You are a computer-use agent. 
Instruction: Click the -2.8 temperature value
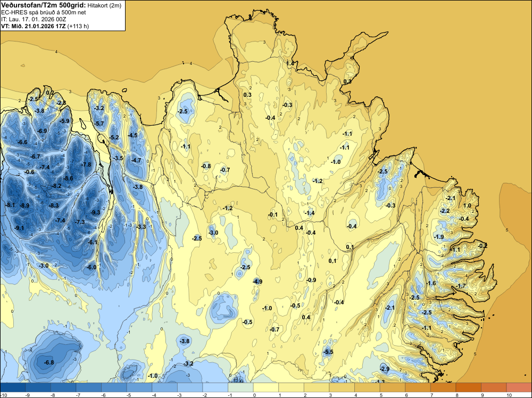tap(61, 103)
